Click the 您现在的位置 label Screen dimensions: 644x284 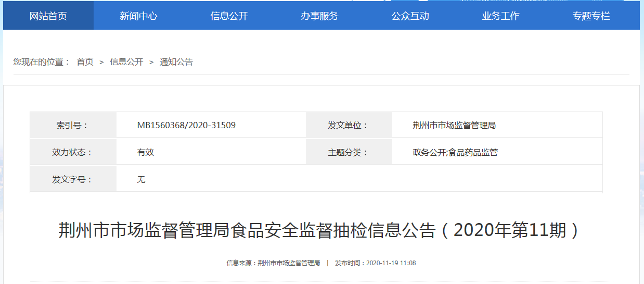[42, 62]
